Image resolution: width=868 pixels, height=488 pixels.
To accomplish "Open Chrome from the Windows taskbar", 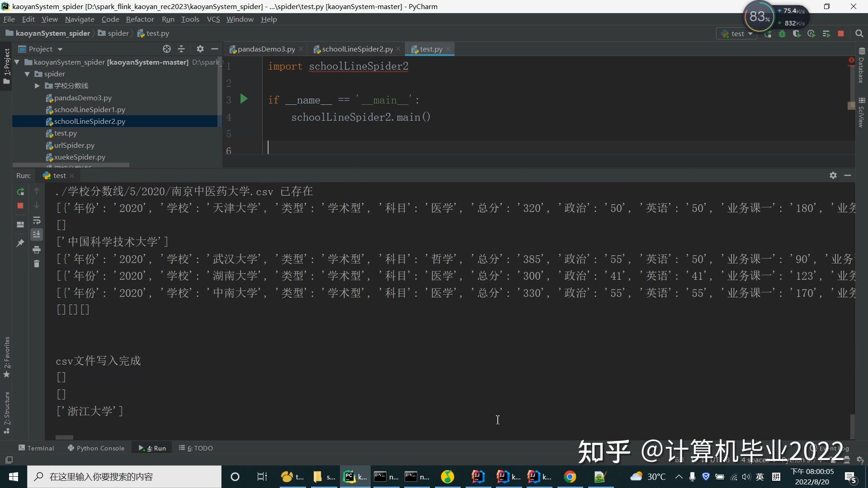I will point(570,477).
